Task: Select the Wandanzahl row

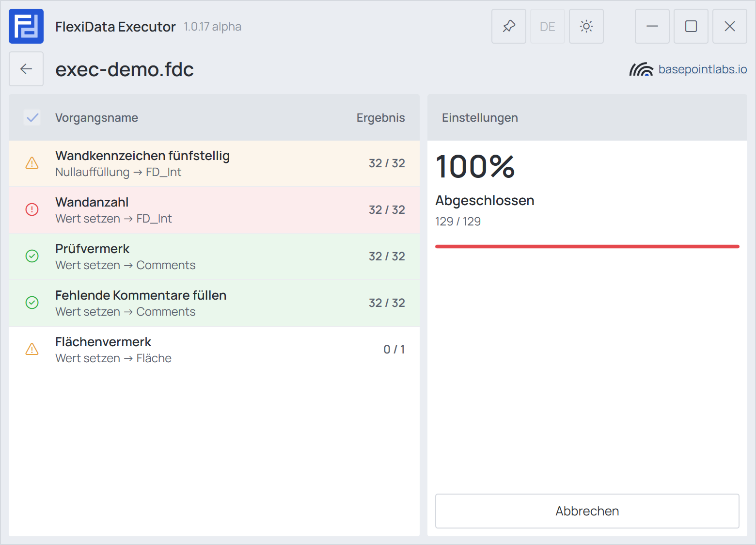Action: point(214,210)
